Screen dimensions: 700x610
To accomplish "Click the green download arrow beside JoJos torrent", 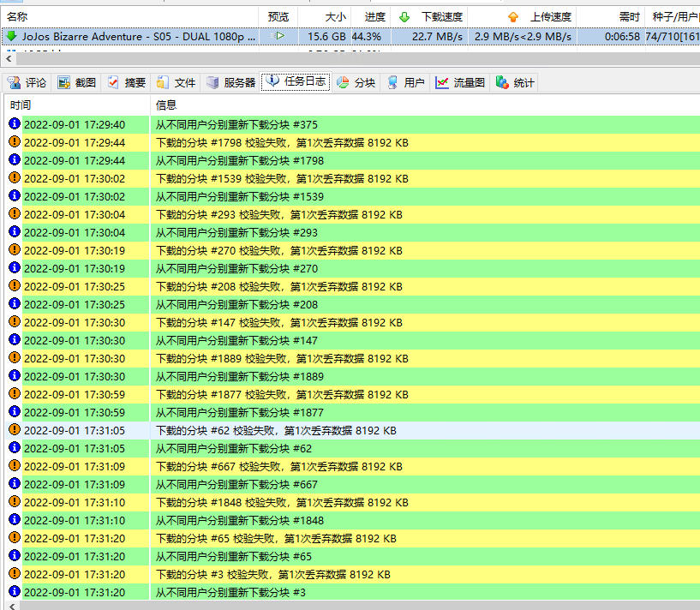I will coord(12,36).
